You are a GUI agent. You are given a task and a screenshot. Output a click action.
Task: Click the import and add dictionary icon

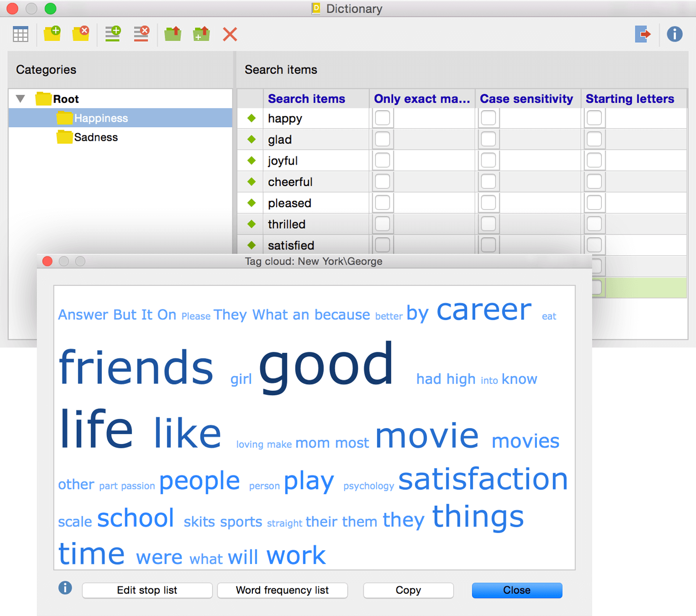click(201, 34)
